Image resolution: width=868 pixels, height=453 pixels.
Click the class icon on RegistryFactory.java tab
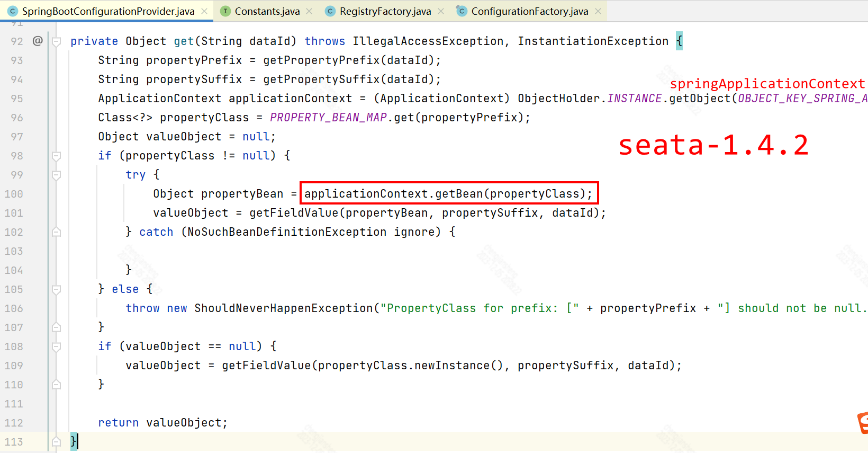pos(330,11)
